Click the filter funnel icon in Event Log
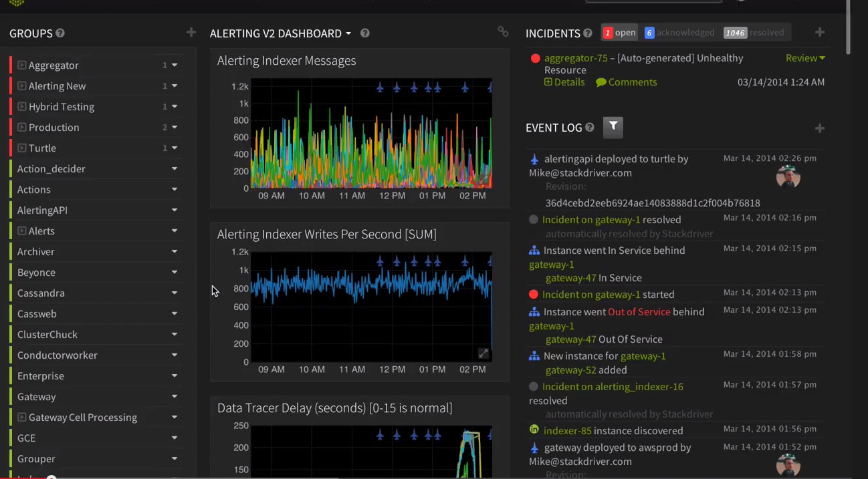This screenshot has height=479, width=868. tap(613, 128)
